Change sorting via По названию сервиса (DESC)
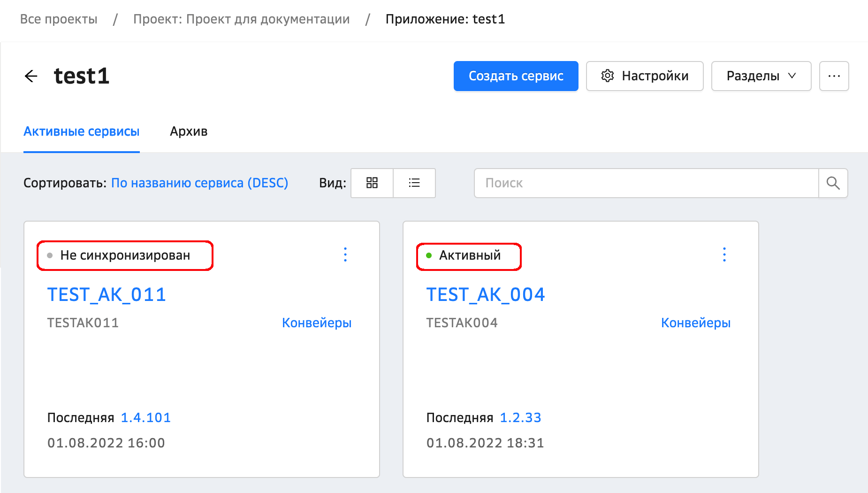Image resolution: width=868 pixels, height=493 pixels. click(x=199, y=183)
